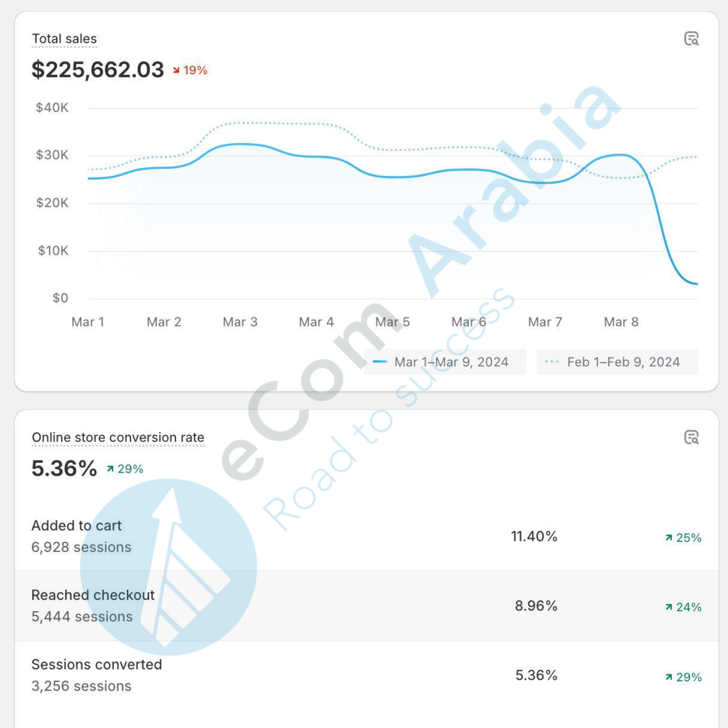Screen dimensions: 728x728
Task: Click the Mar 3 axis label
Action: (240, 322)
